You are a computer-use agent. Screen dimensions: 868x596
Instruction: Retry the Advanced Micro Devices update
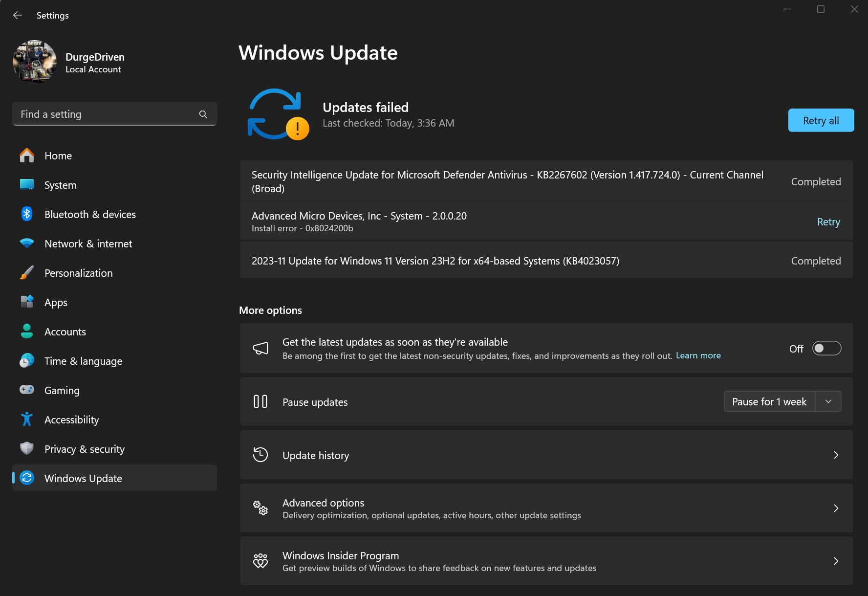(x=828, y=222)
